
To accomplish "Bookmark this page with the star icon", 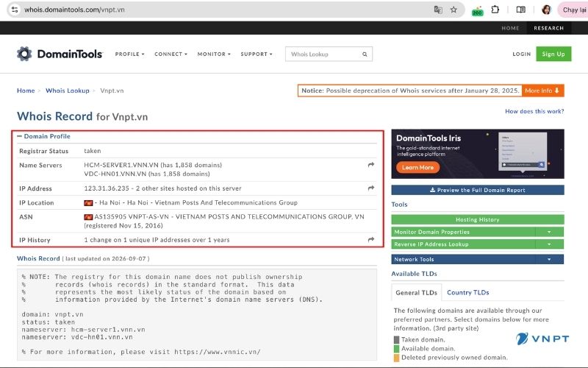I will 453,10.
